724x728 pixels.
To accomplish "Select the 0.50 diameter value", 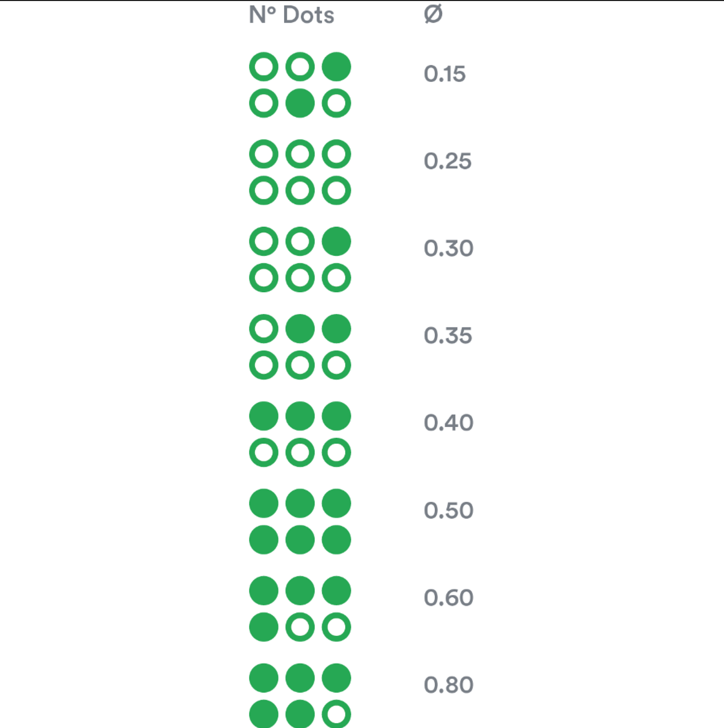I will coord(449,510).
